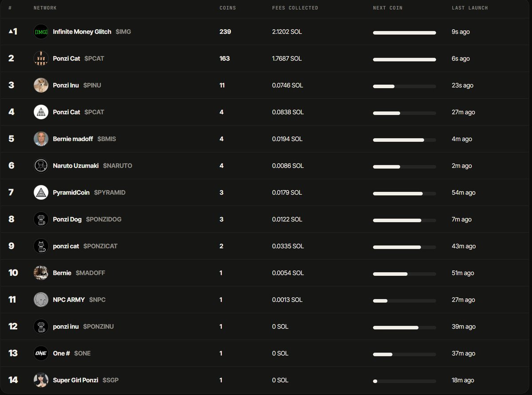Viewport: 532px width, 395px height.
Task: Open the Ponzi Inu network name
Action: pyautogui.click(x=66, y=85)
